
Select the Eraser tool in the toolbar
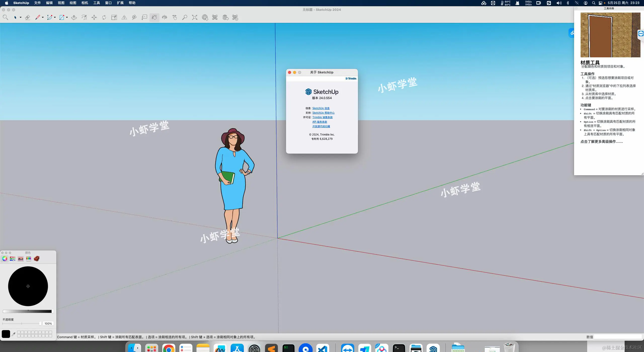point(28,17)
